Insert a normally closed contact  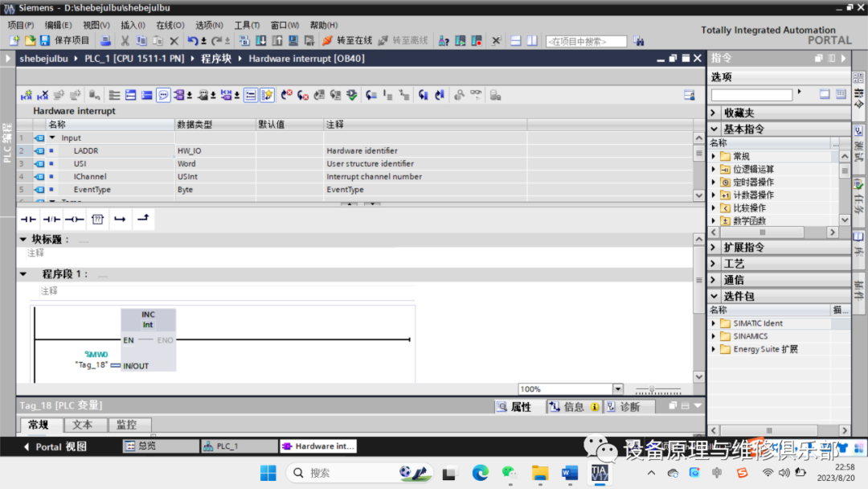point(51,219)
